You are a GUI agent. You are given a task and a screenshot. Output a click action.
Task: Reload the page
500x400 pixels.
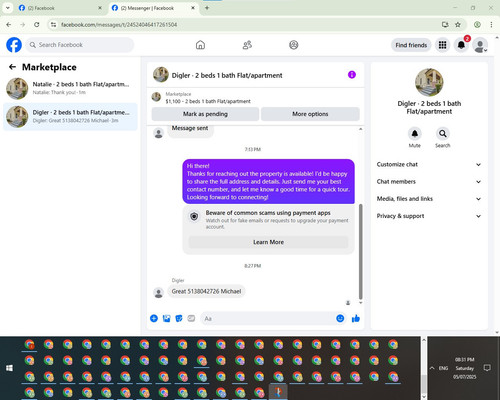(37, 24)
